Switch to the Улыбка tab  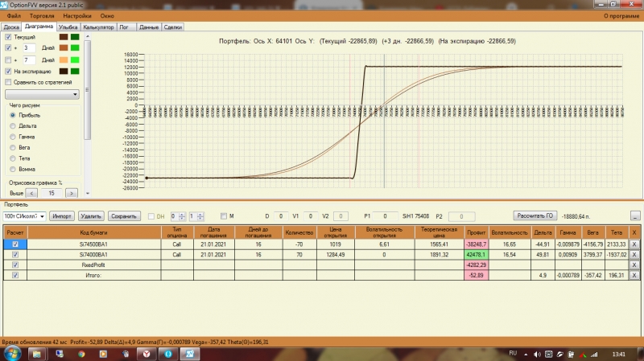68,27
